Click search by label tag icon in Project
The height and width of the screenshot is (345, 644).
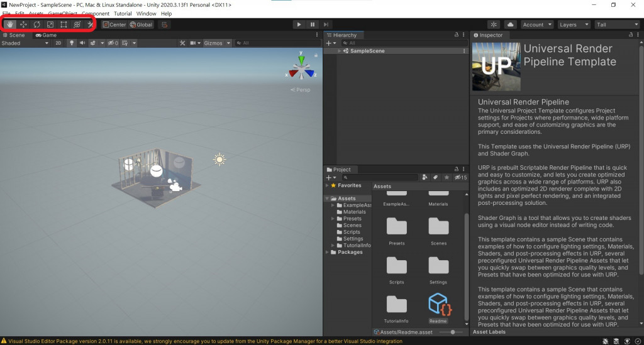435,178
